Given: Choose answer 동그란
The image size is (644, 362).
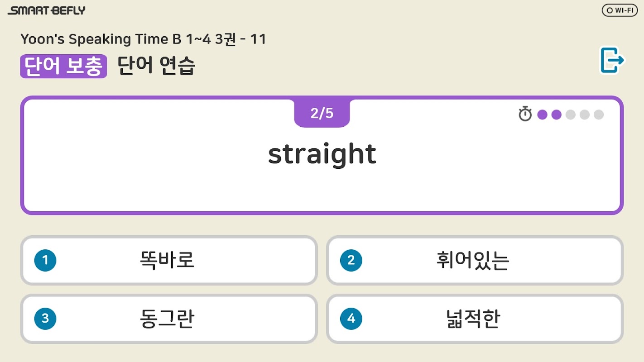Looking at the screenshot, I should tap(168, 319).
